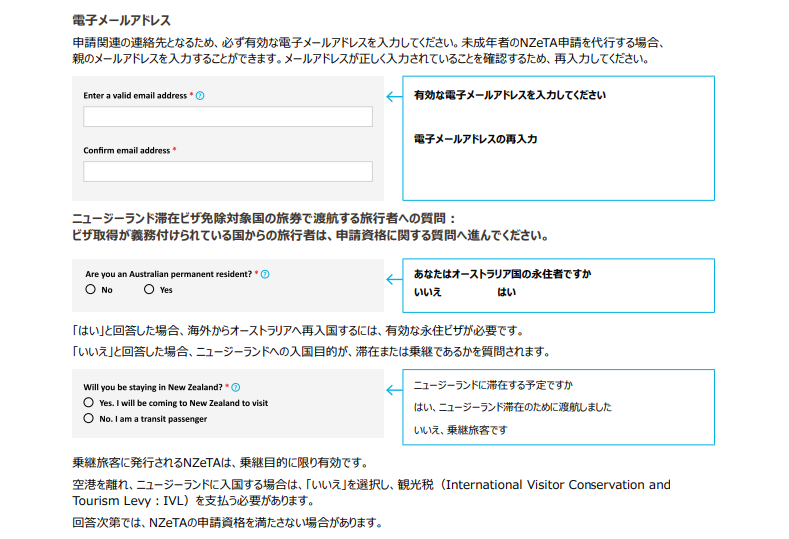Click the sentence '乗継旅客に発行されるNZeTAは、乗継目的に限り有効です。'
The width and height of the screenshot is (789, 539).
(x=222, y=463)
